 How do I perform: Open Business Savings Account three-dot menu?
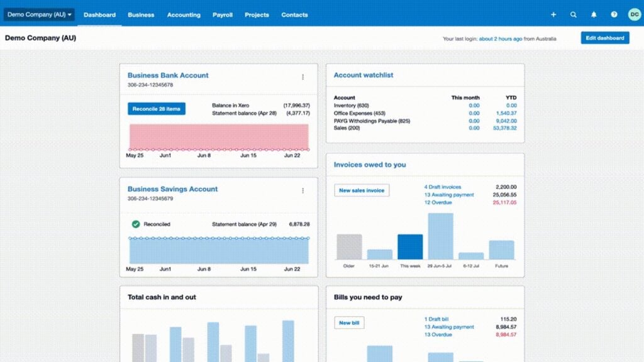(303, 191)
